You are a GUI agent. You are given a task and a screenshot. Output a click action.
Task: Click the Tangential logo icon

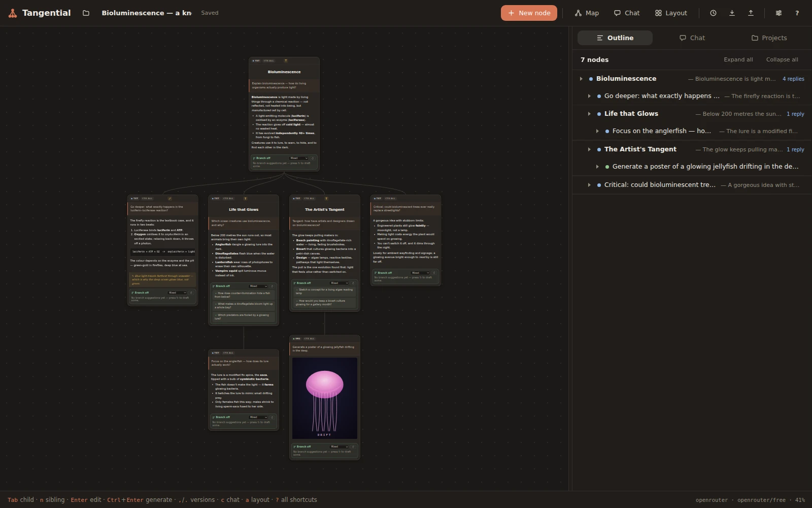pyautogui.click(x=13, y=13)
